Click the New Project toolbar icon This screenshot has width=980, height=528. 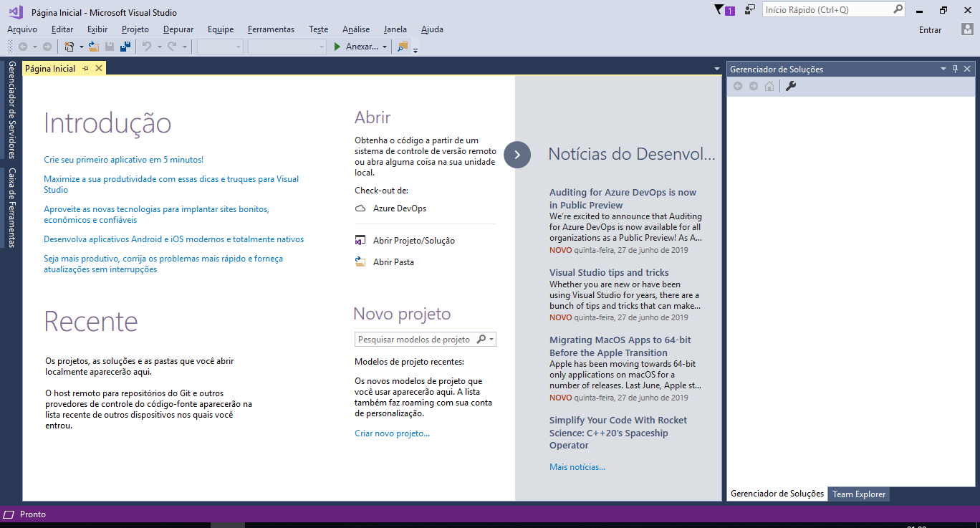pyautogui.click(x=69, y=47)
